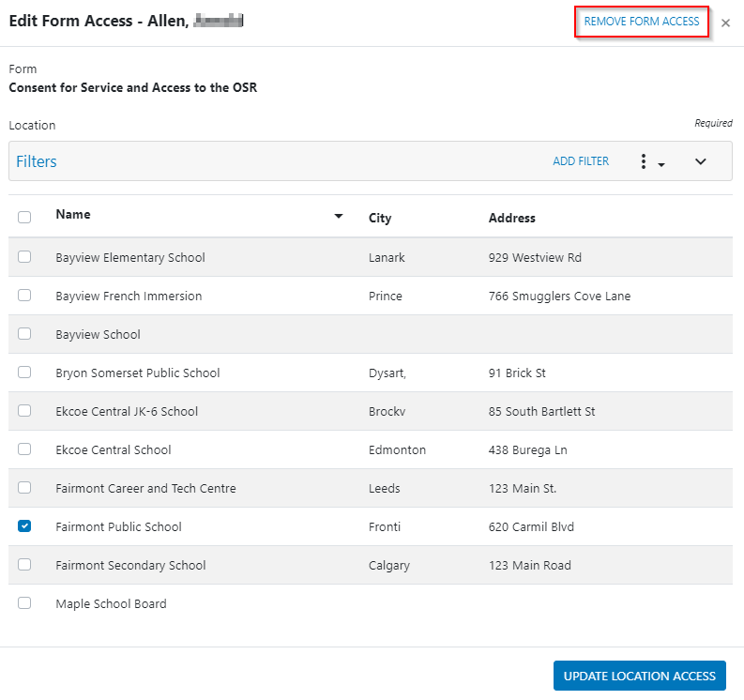Select the Fairmont Public School name
The image size is (744, 700).
[x=118, y=526]
